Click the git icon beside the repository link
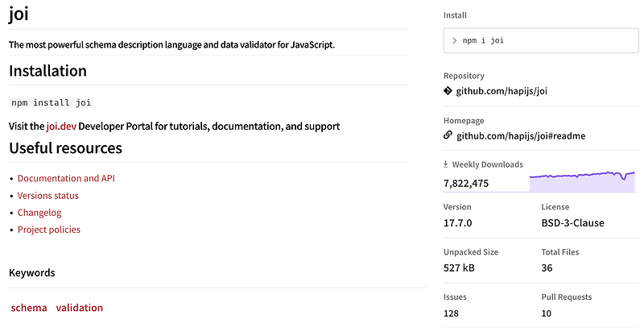 (448, 92)
